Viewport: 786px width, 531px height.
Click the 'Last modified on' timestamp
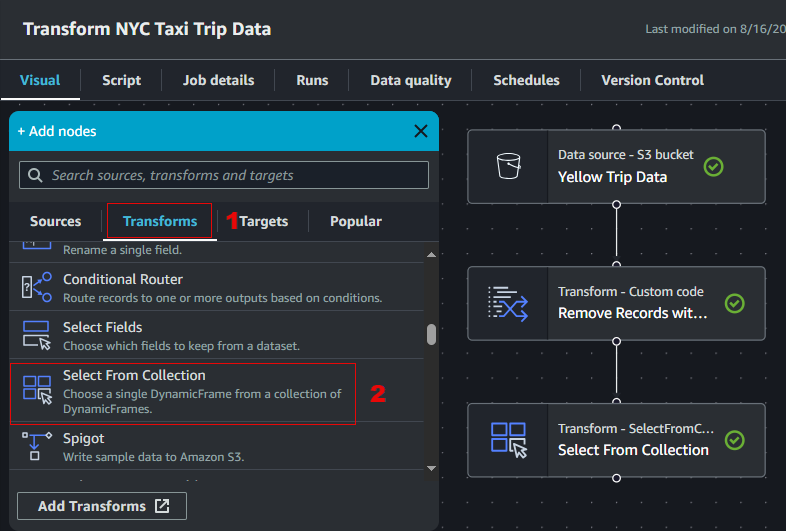pyautogui.click(x=715, y=29)
